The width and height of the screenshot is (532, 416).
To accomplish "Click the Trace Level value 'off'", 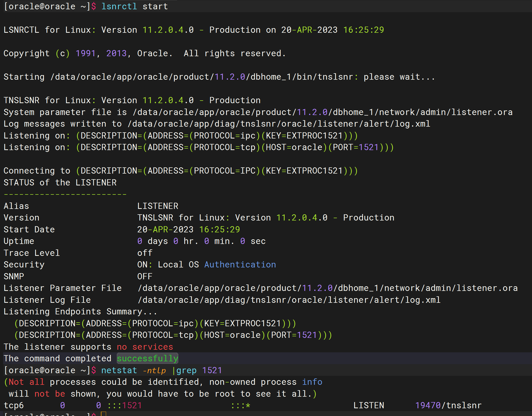I will 145,253.
